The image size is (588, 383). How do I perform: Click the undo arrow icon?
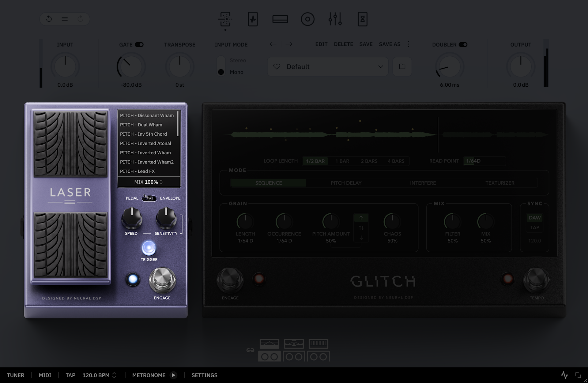pos(49,19)
